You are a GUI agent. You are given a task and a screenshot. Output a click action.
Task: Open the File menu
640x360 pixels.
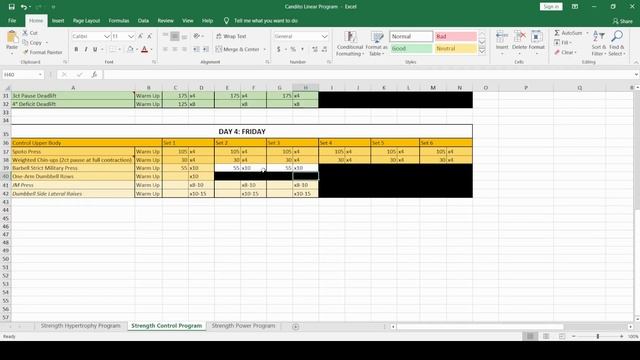[12, 20]
